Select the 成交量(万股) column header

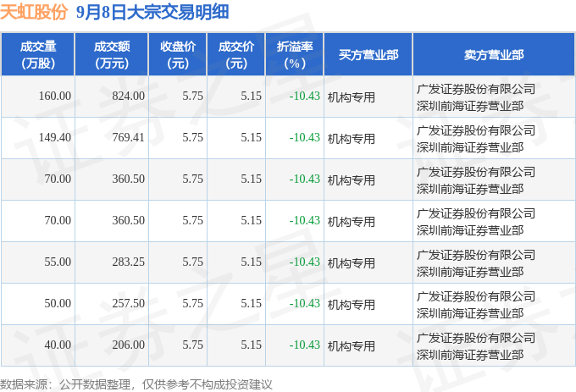pyautogui.click(x=38, y=55)
